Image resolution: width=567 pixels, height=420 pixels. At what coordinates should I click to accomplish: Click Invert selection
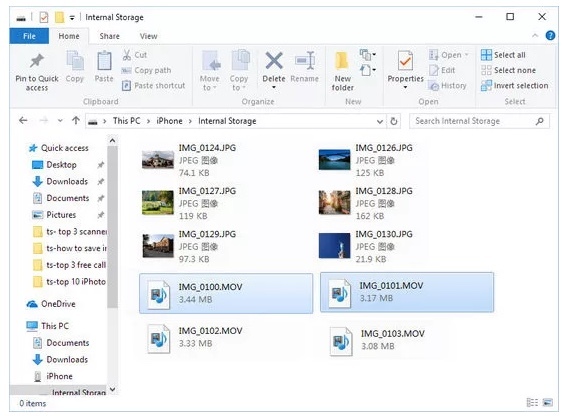coord(515,85)
